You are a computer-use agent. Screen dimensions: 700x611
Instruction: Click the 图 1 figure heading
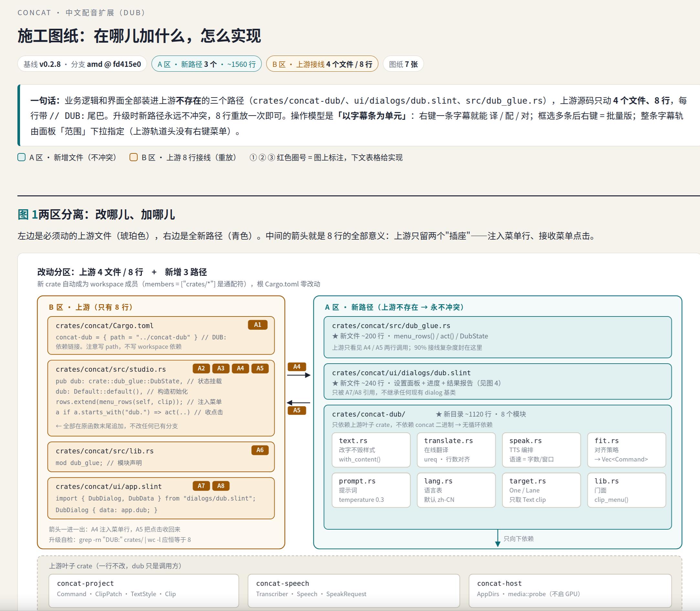tap(96, 214)
